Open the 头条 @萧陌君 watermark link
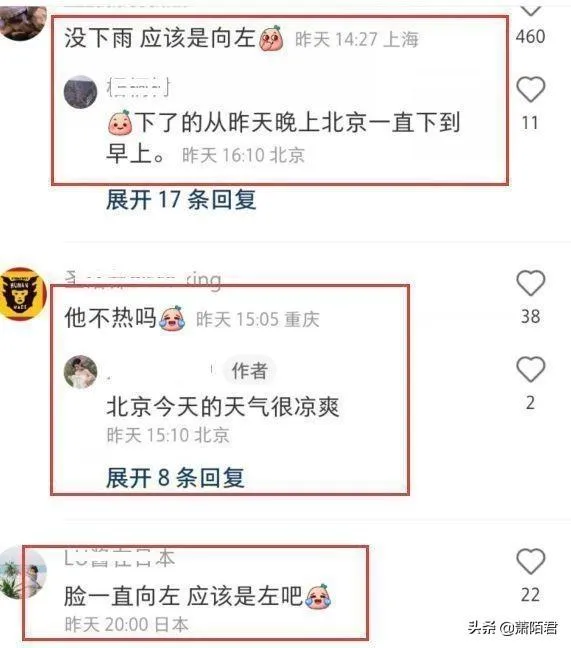571x648 pixels. pos(512,628)
